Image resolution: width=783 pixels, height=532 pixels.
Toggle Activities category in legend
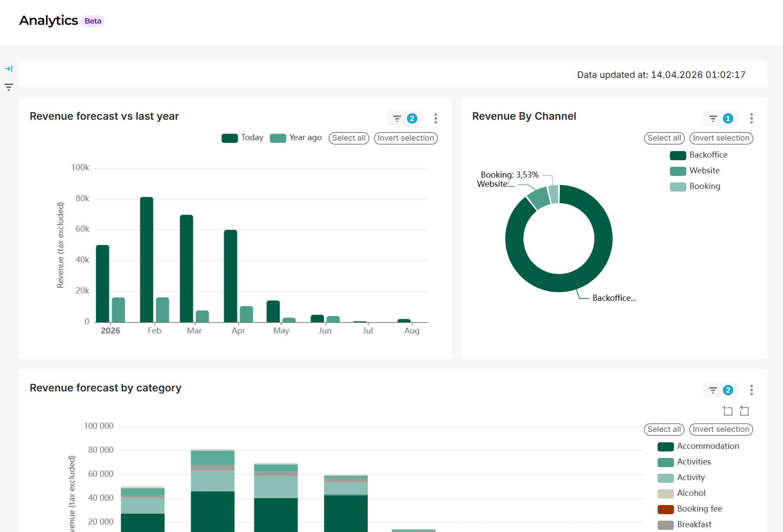pyautogui.click(x=684, y=462)
